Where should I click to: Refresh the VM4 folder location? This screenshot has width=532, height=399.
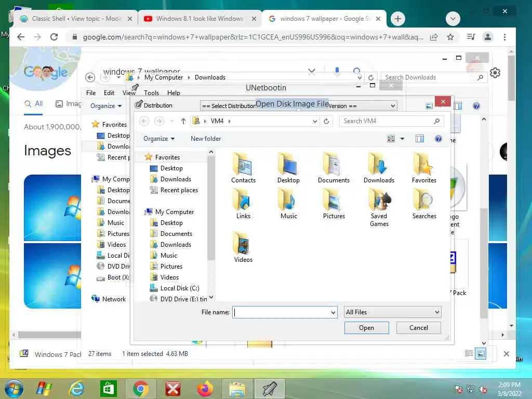[326, 121]
